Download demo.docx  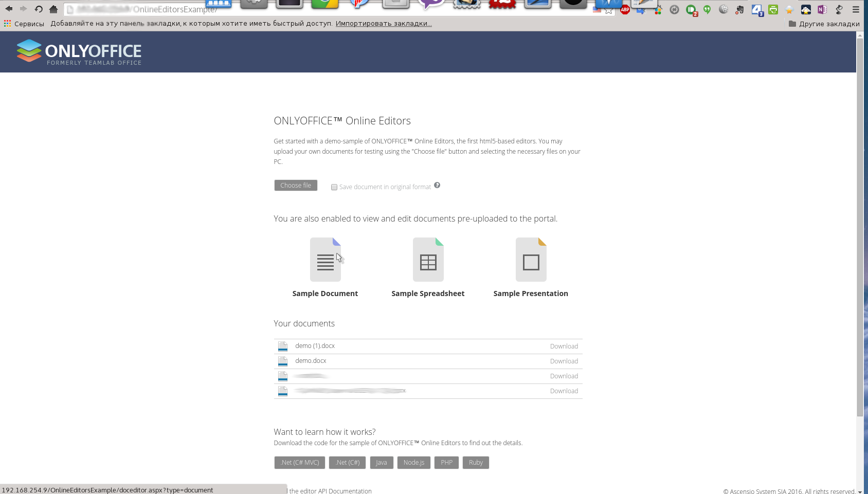(564, 361)
